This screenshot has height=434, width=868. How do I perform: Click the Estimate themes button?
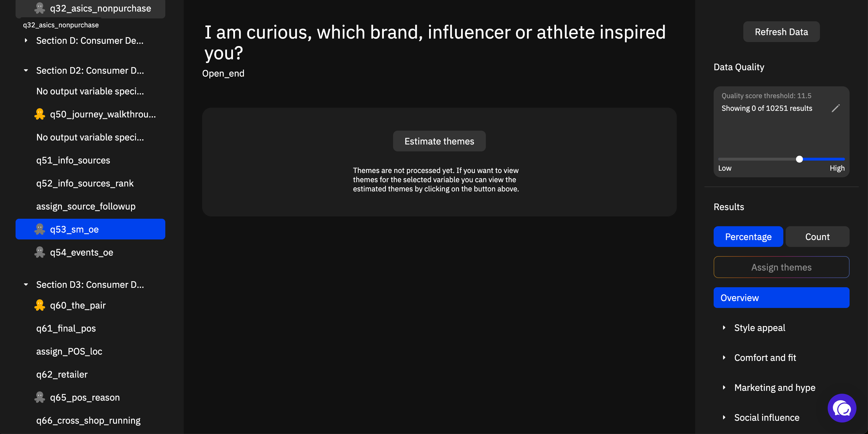439,141
